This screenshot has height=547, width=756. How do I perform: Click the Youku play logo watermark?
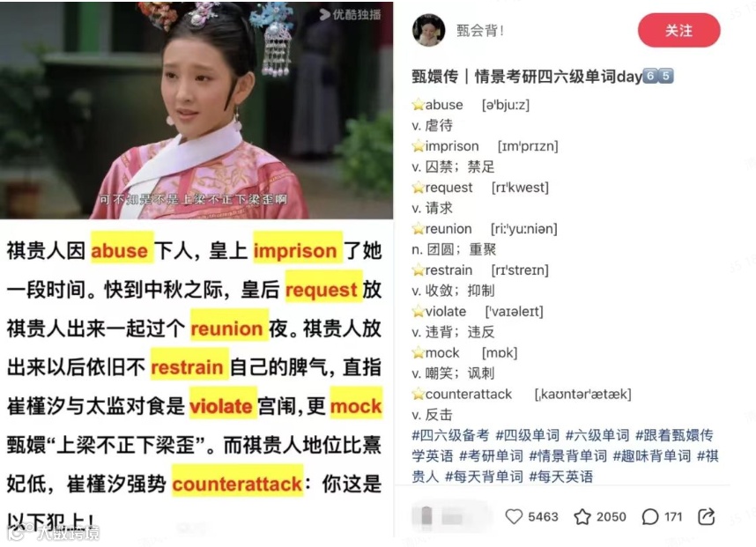tap(325, 14)
